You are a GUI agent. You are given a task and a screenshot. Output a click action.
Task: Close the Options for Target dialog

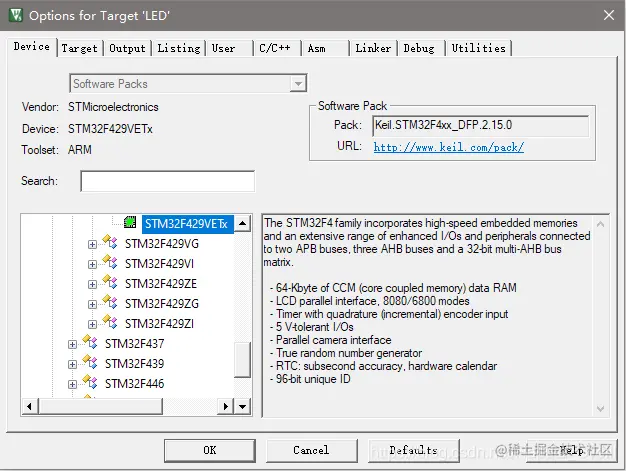coord(609,15)
